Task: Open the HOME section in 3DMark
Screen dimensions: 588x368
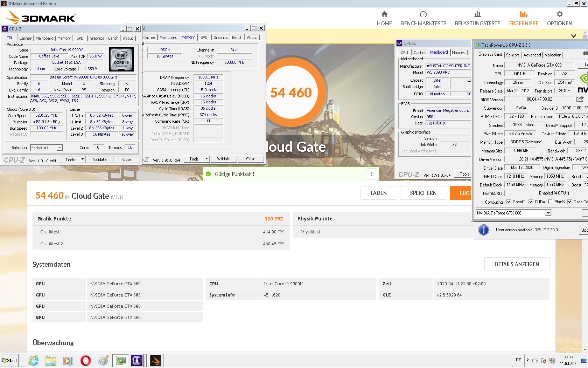Action: pos(384,19)
